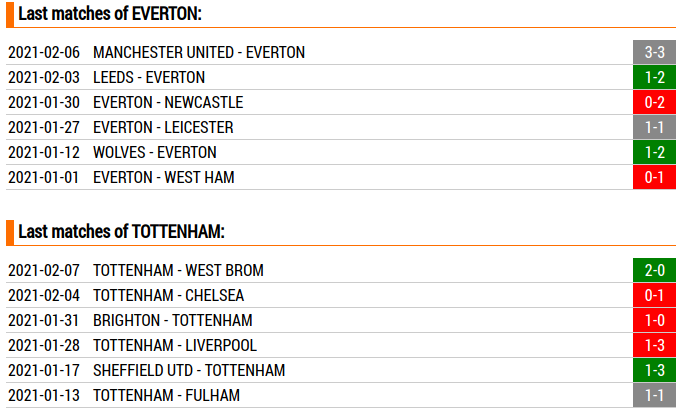This screenshot has height=410, width=685.
Task: Open the Everton - West Ham match
Action: pos(164,177)
